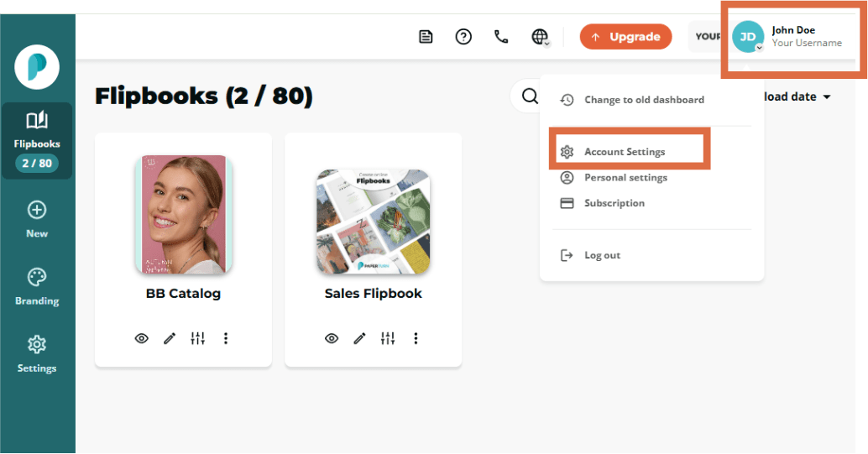Click the search magnifier icon
Viewport: 868px width, 454px height.
(530, 97)
